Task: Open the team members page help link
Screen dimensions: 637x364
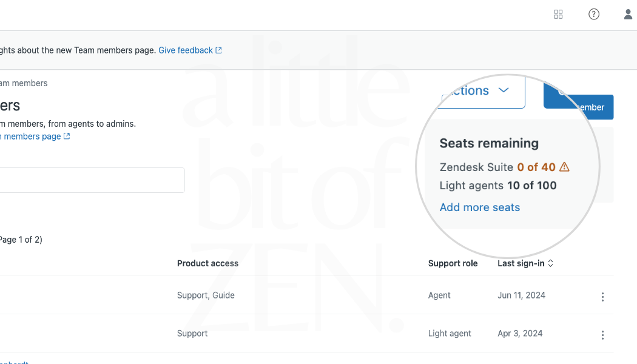Action: (x=32, y=136)
